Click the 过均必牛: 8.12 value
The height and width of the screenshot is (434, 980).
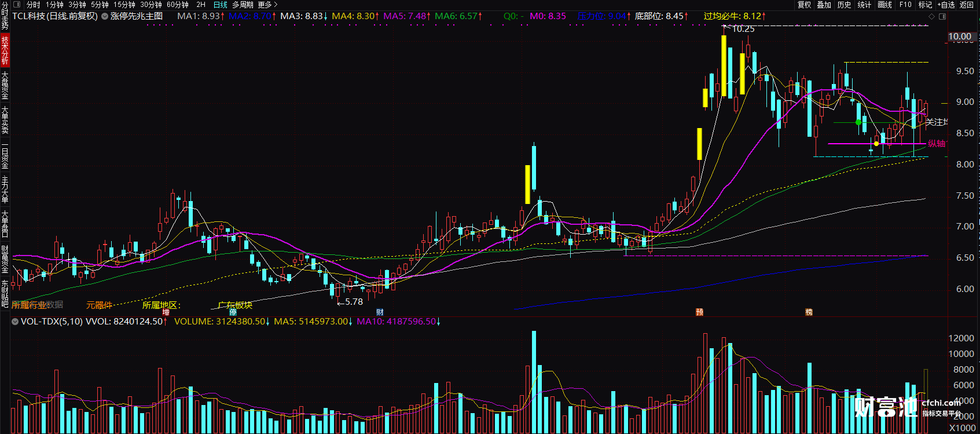(735, 16)
